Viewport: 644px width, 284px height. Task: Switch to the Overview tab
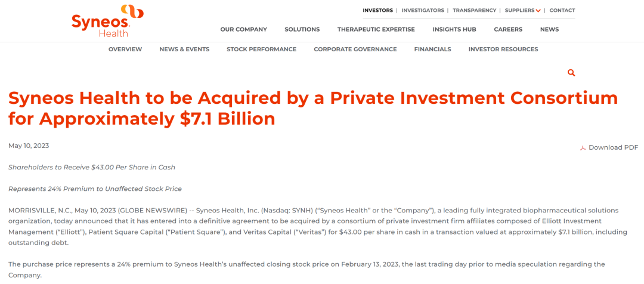click(125, 50)
